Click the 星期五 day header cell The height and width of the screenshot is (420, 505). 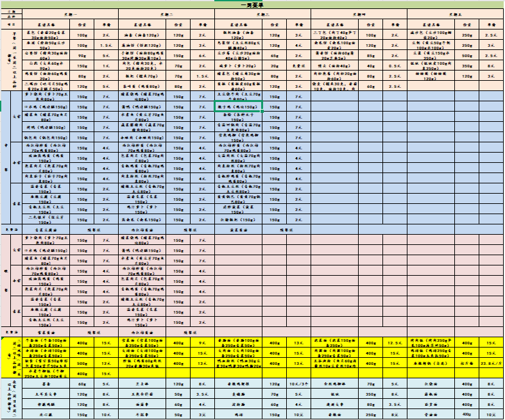(455, 13)
